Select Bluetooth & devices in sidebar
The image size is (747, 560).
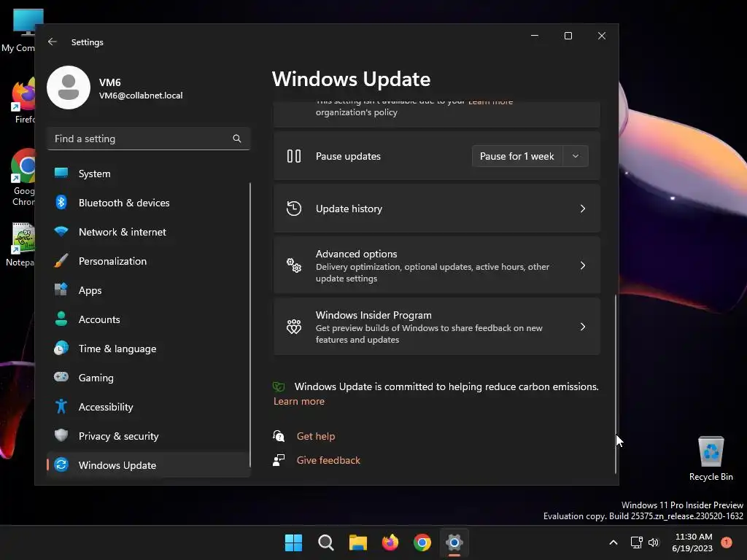149,203
